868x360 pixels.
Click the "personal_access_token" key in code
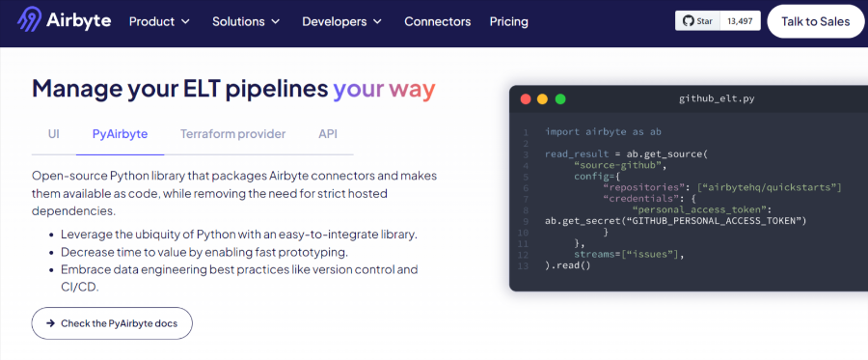pyautogui.click(x=700, y=209)
